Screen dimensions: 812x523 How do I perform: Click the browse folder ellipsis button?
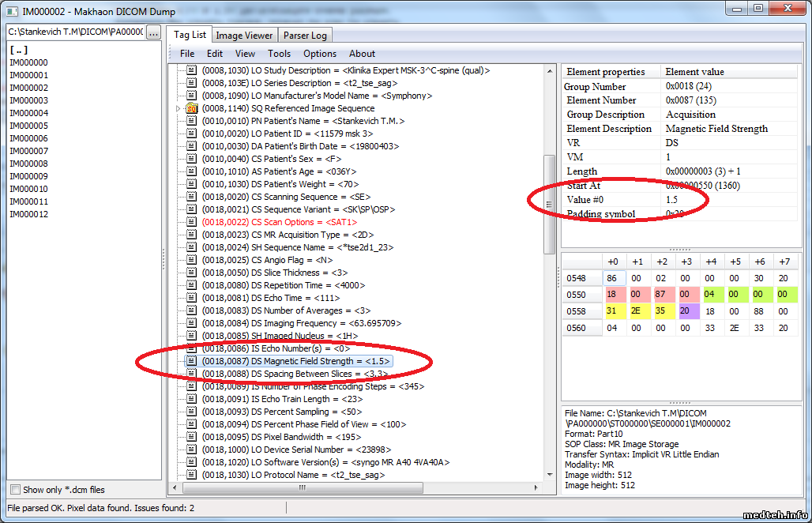tap(154, 32)
